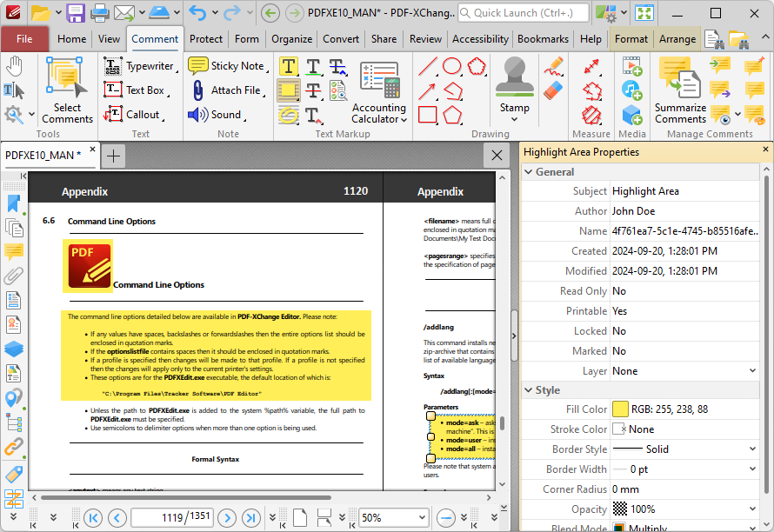The height and width of the screenshot is (532, 774).
Task: Select the Rectangle drawing tool
Action: 428,115
